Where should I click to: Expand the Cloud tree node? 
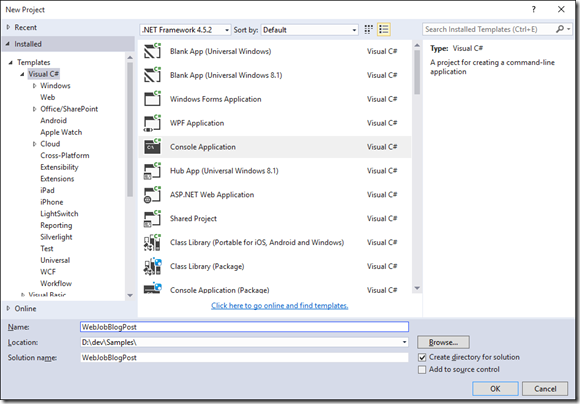tap(34, 144)
